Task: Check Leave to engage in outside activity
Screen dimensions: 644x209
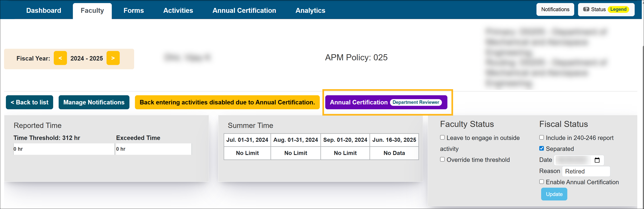Action: pos(442,138)
